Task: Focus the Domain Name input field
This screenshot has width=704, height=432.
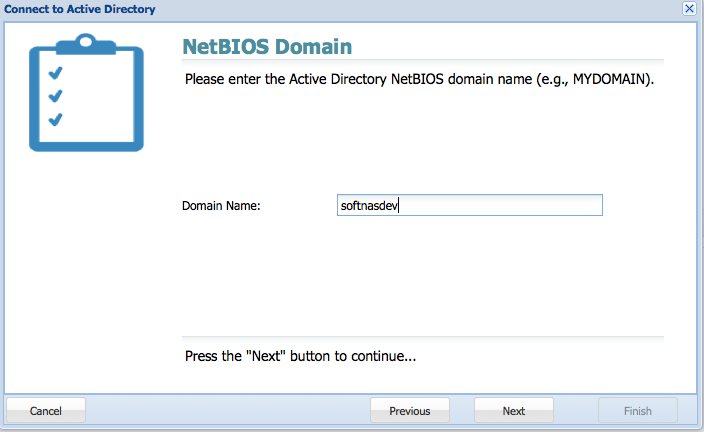Action: tap(470, 205)
